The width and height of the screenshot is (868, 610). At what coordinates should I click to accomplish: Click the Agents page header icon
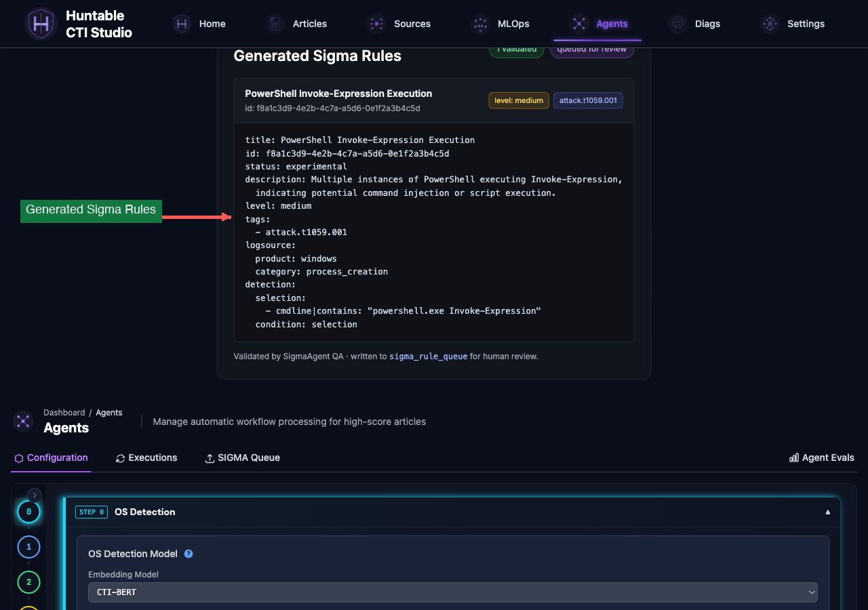23,421
